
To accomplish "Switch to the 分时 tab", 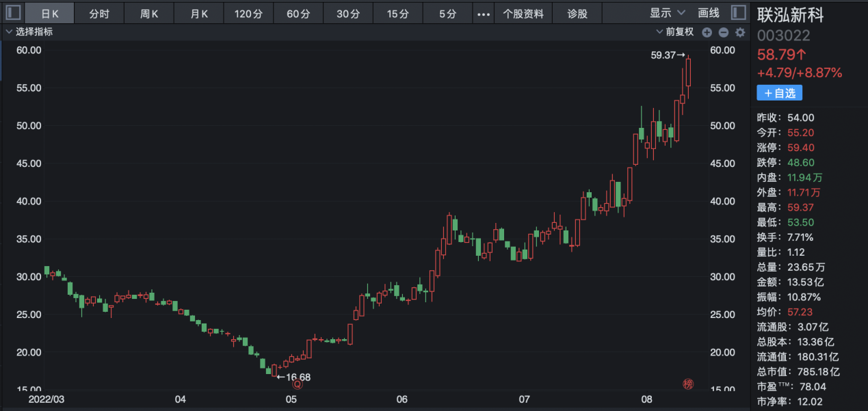I will pyautogui.click(x=100, y=14).
